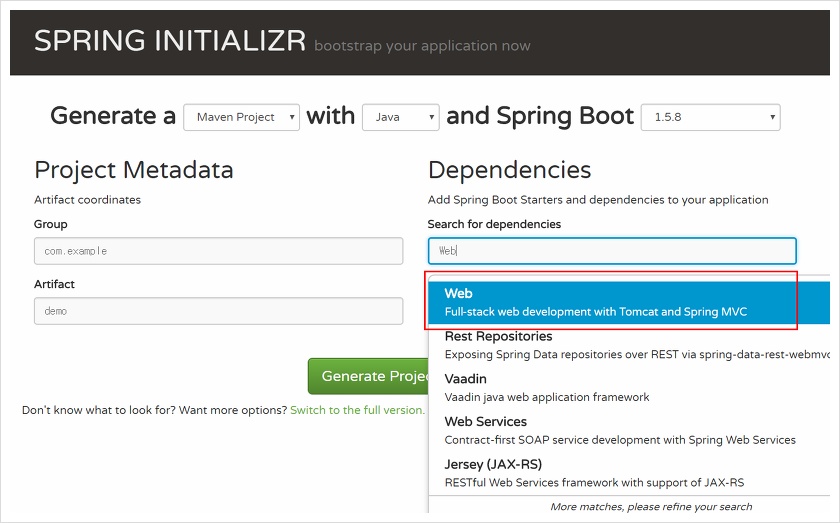Open the Java language dropdown
This screenshot has width=840, height=523.
(401, 117)
